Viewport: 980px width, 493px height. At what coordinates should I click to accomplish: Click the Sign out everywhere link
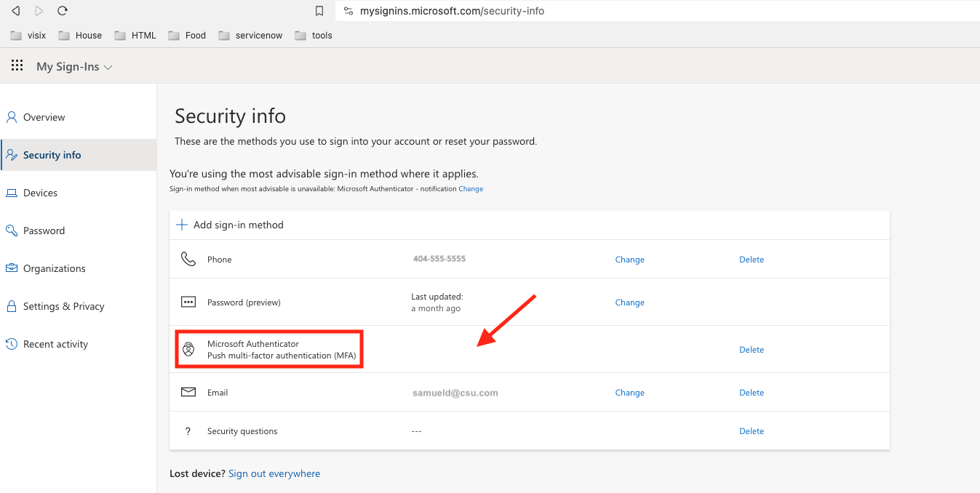point(274,473)
